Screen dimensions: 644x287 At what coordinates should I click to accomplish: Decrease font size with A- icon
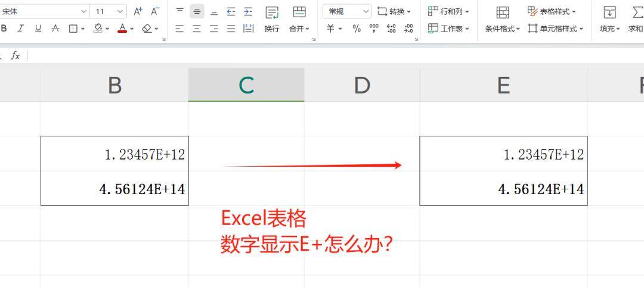point(155,11)
